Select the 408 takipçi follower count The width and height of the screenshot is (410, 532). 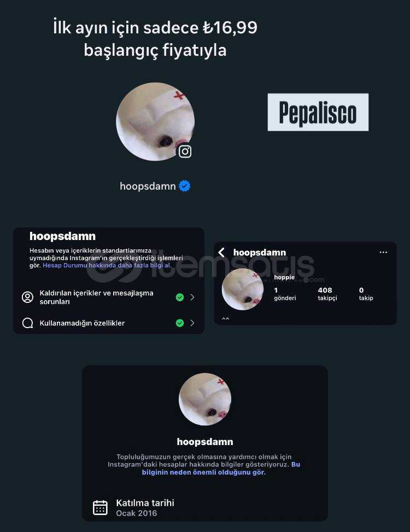327,294
